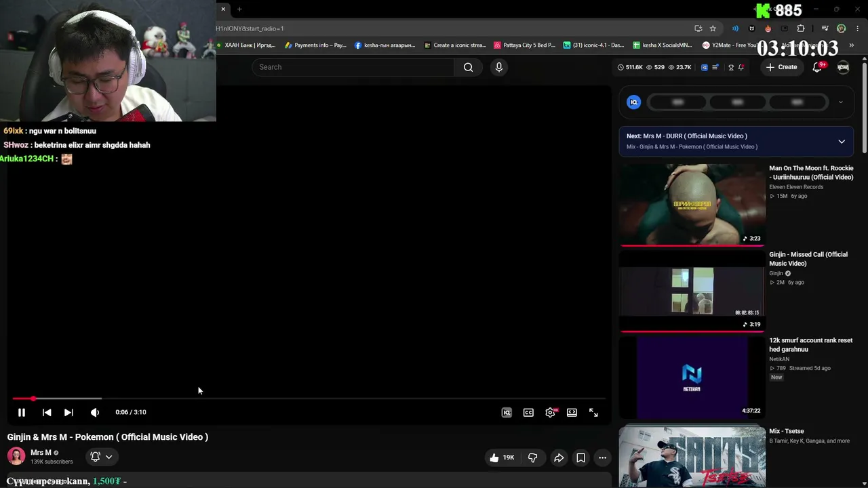Open the browser Extensions puzzle icon
The width and height of the screenshot is (868, 488).
(x=801, y=28)
